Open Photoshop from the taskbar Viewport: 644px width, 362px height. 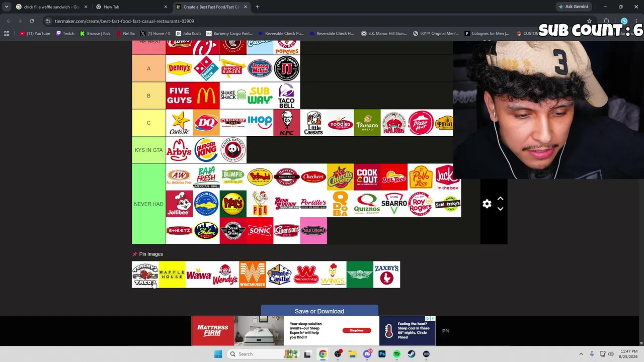point(382,354)
